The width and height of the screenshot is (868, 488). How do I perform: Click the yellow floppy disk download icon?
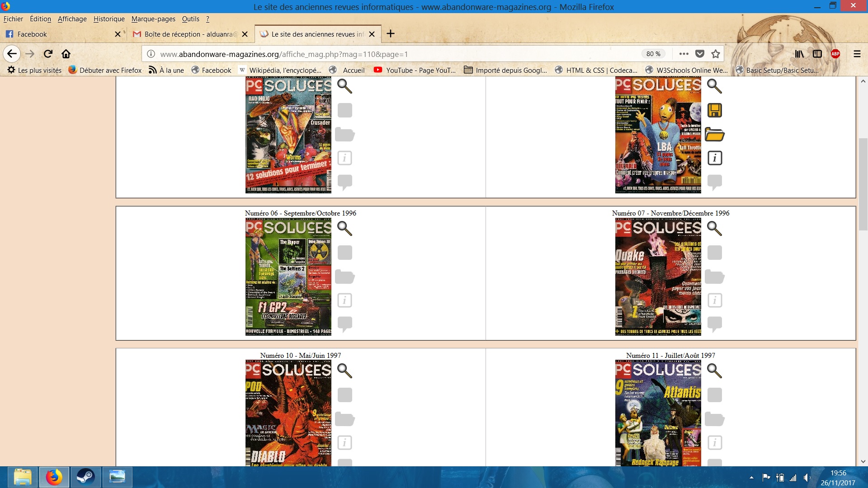point(714,110)
